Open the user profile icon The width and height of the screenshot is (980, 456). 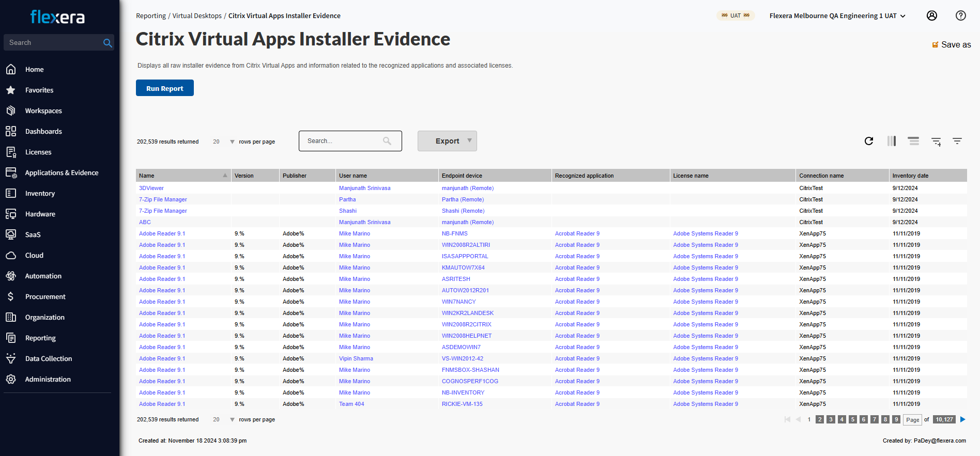(x=932, y=15)
